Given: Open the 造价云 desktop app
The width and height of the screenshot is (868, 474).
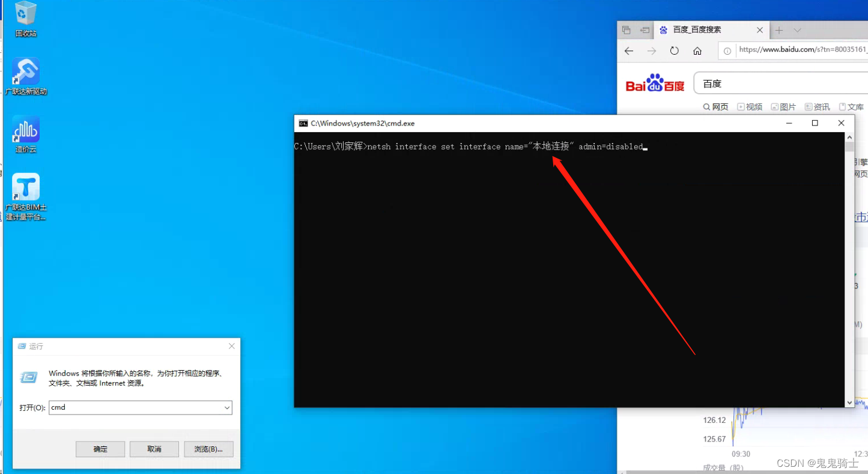Looking at the screenshot, I should (x=25, y=129).
